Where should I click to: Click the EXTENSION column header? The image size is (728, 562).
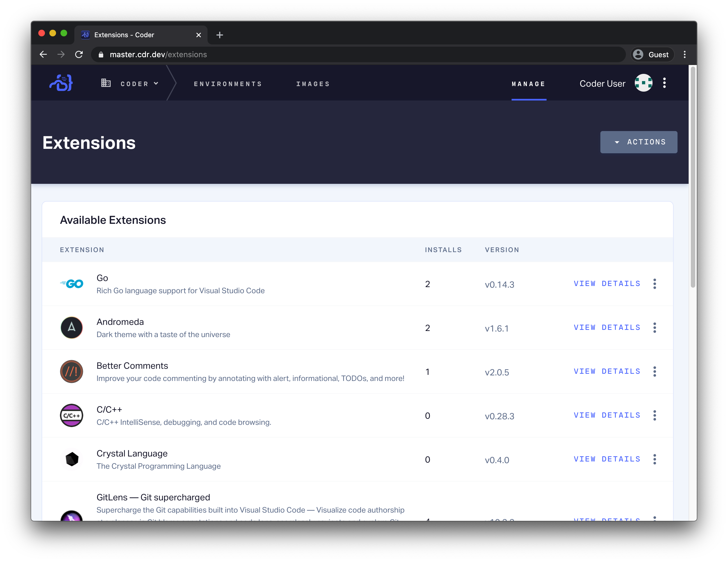point(82,250)
